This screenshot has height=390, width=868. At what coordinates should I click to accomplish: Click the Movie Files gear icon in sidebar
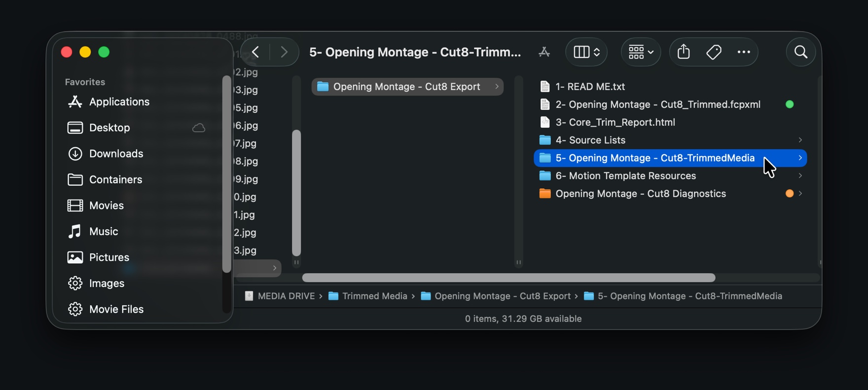pyautogui.click(x=75, y=309)
